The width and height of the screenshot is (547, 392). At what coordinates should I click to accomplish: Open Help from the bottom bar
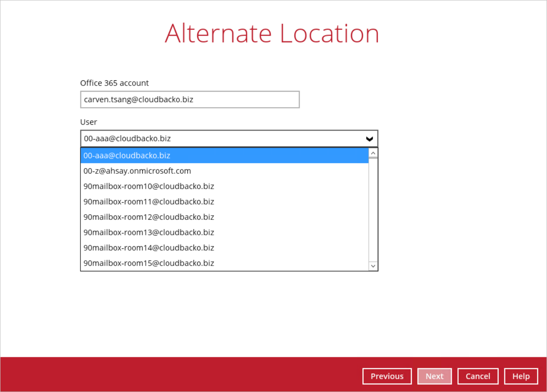[x=521, y=376]
